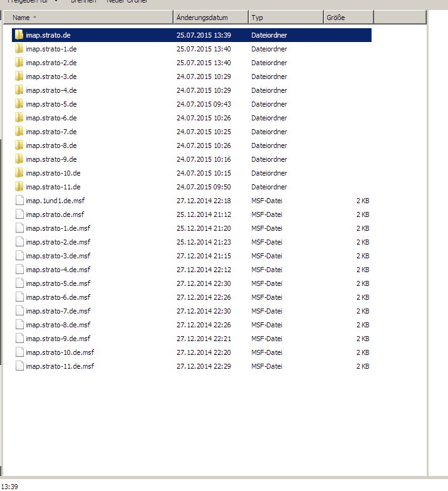Click folder icon for imap.strato-7.de
This screenshot has height=491, width=448.
[19, 131]
